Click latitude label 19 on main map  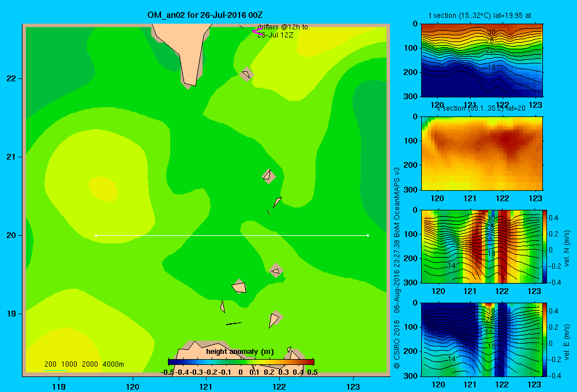12,314
